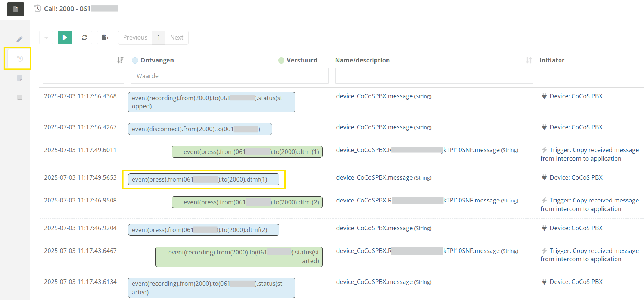Open the small dropdown arrow before play button
The image size is (644, 300).
(46, 37)
